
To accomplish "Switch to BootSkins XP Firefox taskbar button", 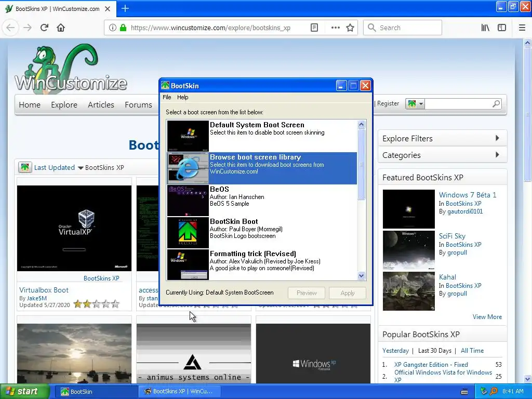I will pyautogui.click(x=179, y=392).
